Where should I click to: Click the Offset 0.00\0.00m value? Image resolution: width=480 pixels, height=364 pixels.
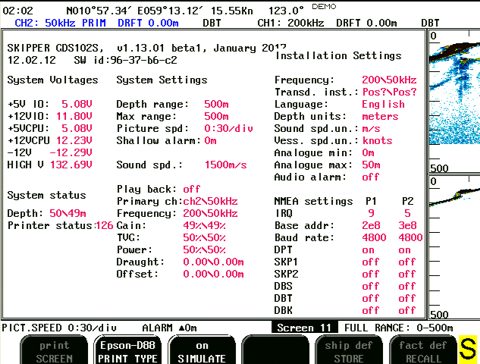(x=213, y=274)
